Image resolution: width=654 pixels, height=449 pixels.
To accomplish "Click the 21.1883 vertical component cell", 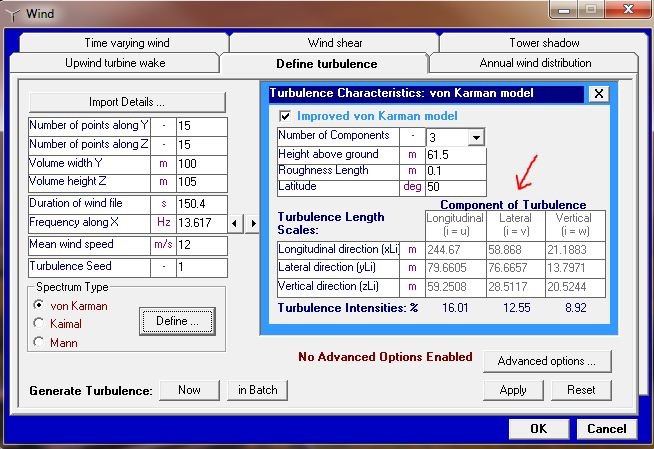I will [x=575, y=250].
